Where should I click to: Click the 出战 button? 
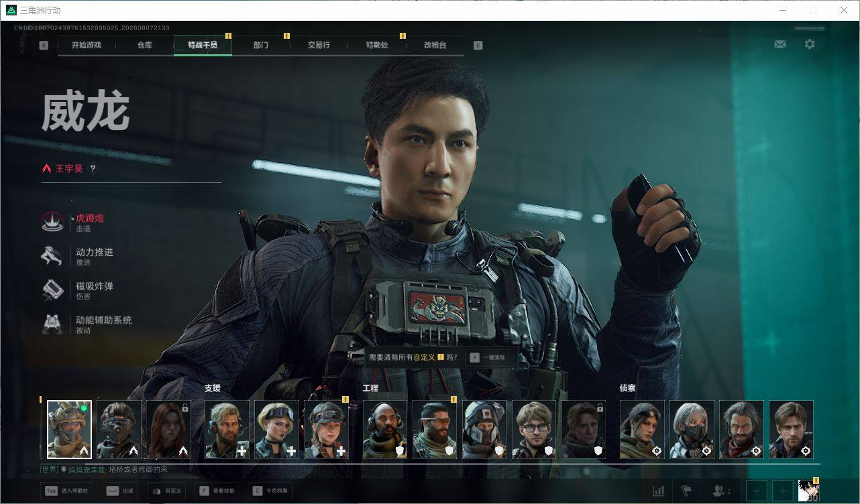(119, 491)
